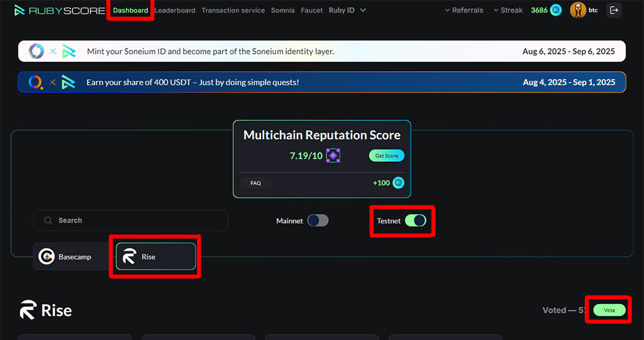Open the Faucet page
644x340 pixels.
pos(312,10)
